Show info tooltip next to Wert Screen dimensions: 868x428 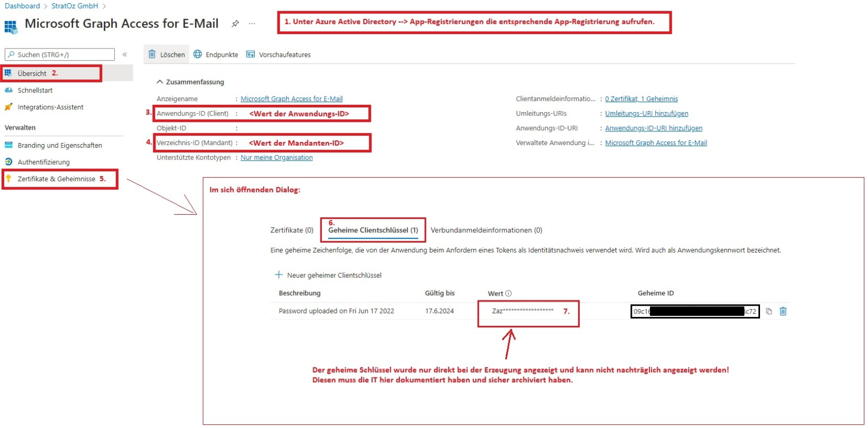point(508,293)
